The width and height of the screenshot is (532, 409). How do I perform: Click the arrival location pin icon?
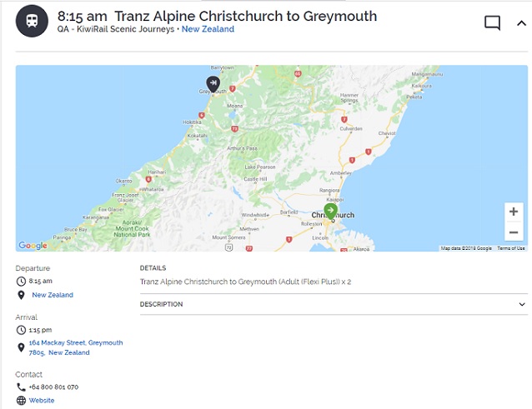(21, 347)
